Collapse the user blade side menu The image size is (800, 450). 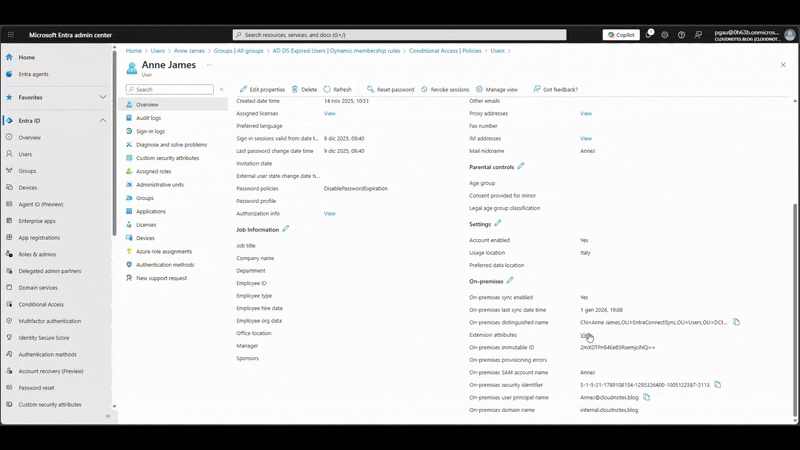click(x=221, y=90)
